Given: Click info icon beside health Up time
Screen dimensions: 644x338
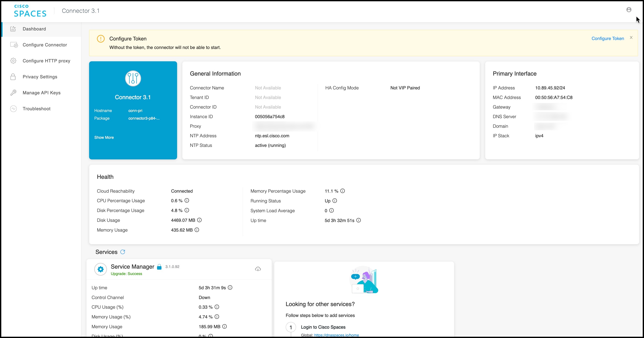Looking at the screenshot, I should (358, 220).
